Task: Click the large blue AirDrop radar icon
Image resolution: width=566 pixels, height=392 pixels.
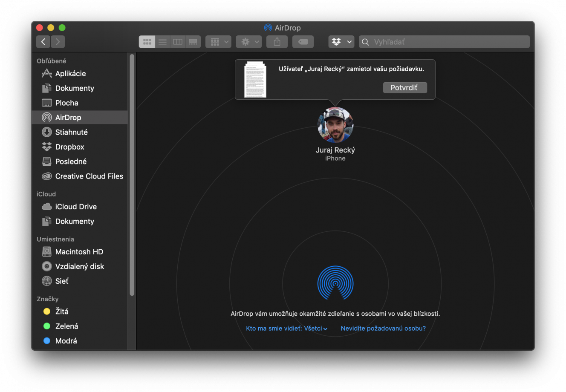Action: [x=335, y=283]
